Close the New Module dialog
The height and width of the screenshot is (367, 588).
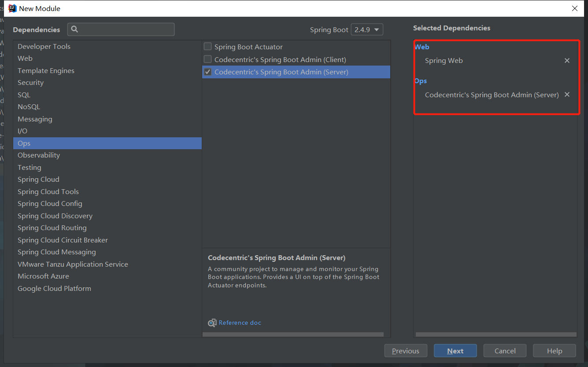[x=575, y=8]
